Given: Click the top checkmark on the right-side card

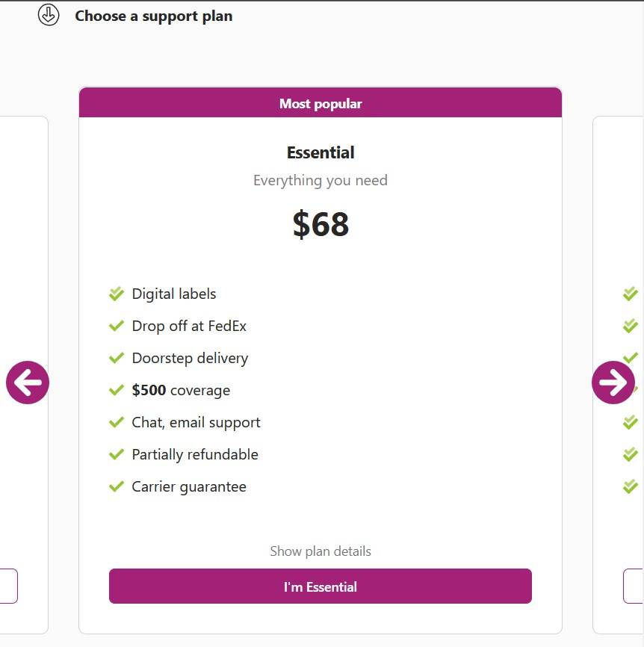Looking at the screenshot, I should click(x=631, y=294).
